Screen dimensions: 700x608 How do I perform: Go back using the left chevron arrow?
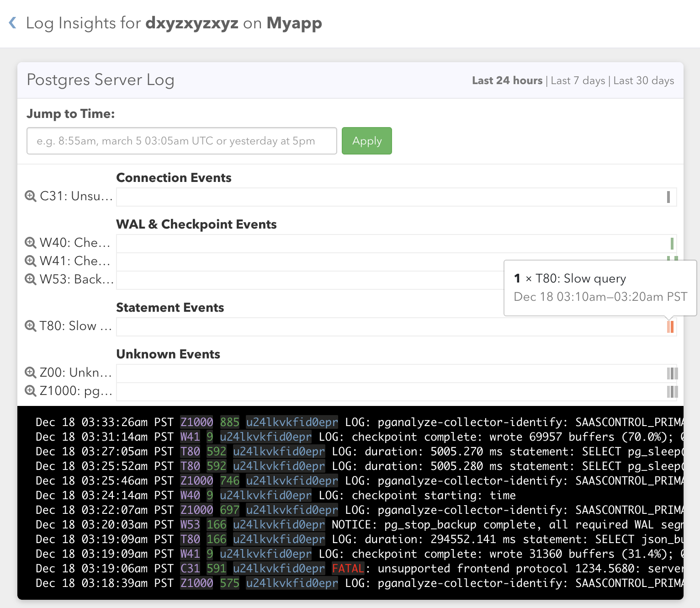[x=13, y=22]
